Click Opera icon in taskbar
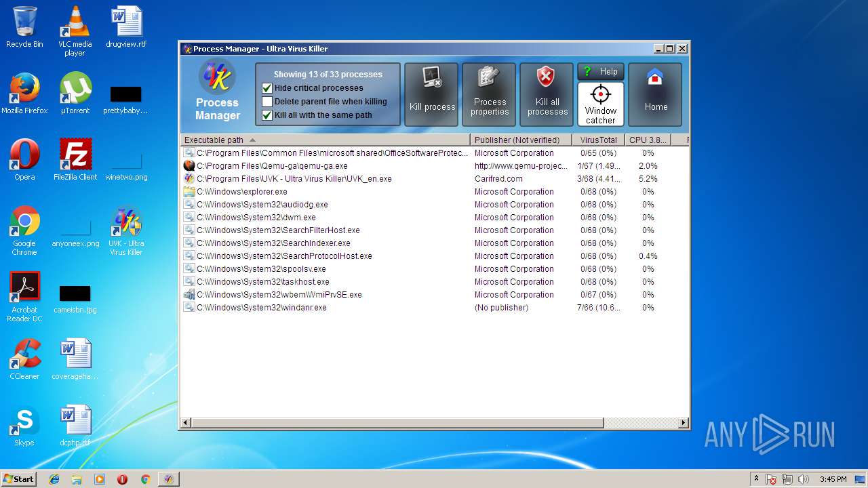 tap(122, 479)
